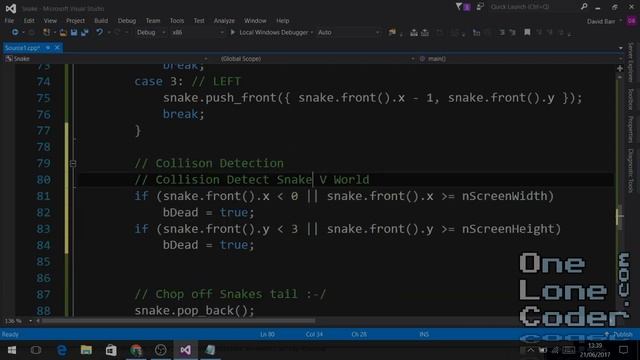This screenshot has width=640, height=360.
Task: Click the David Barr account name
Action: (601, 21)
